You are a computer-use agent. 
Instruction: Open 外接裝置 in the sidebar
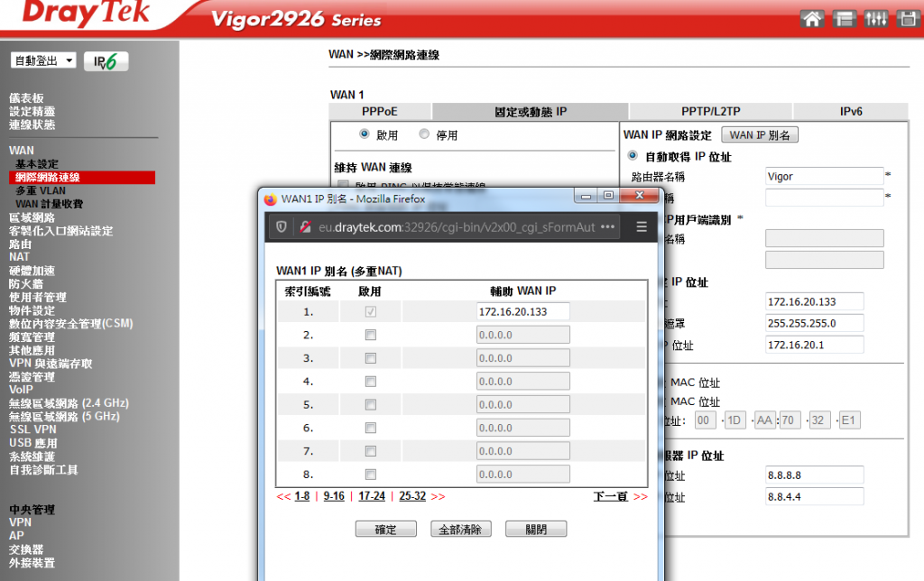pos(32,563)
